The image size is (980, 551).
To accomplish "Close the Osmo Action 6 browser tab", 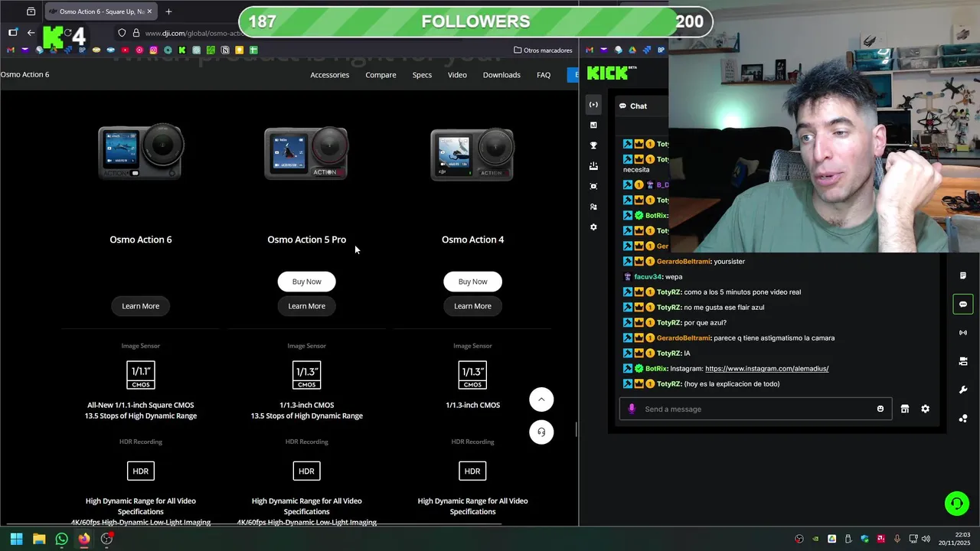I will pyautogui.click(x=150, y=11).
